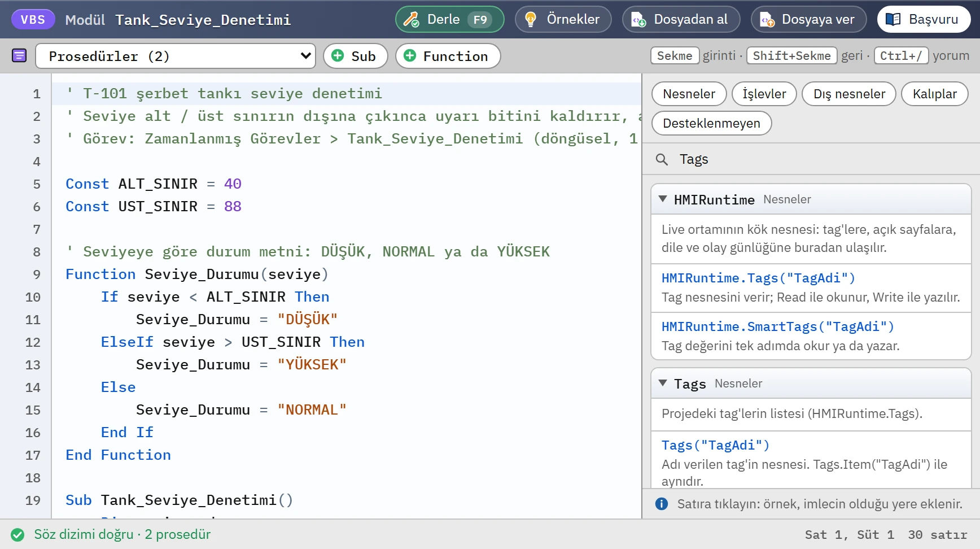Click the End Function line
Viewport: 980px width, 549px height.
point(118,455)
